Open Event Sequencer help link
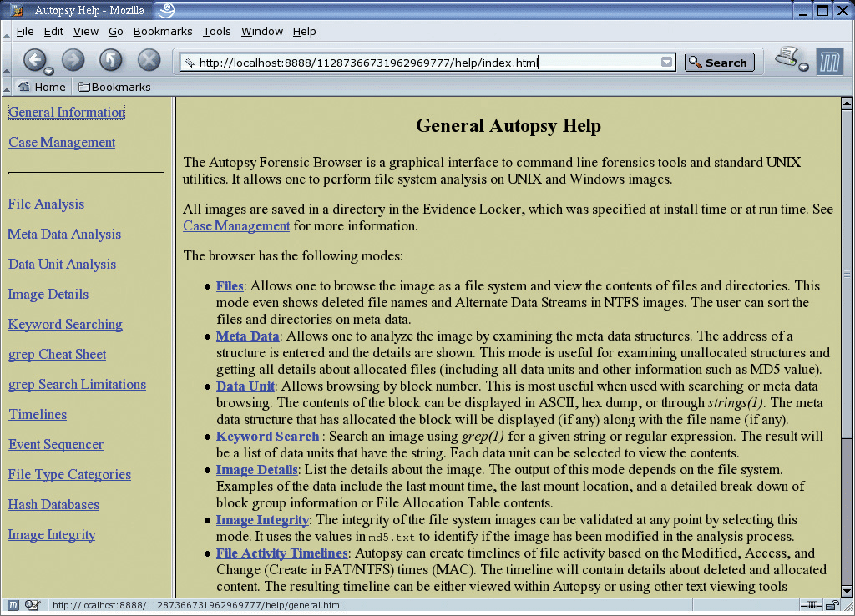The height and width of the screenshot is (616, 855). pyautogui.click(x=56, y=444)
